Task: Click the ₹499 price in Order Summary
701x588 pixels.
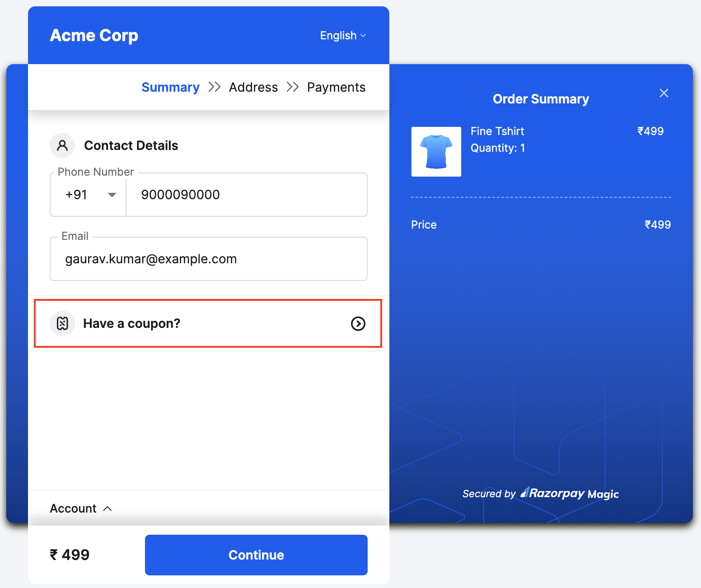Action: tap(650, 131)
